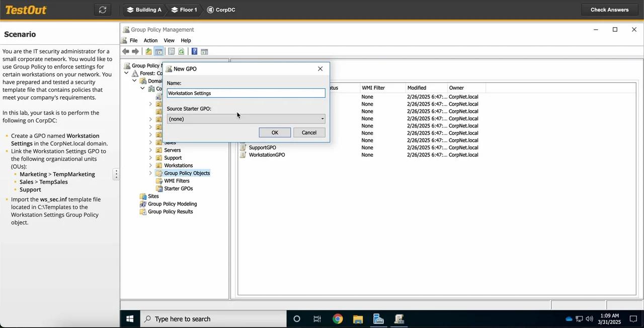This screenshot has height=328, width=644.
Task: Click the Forward navigation arrow
Action: (x=135, y=51)
